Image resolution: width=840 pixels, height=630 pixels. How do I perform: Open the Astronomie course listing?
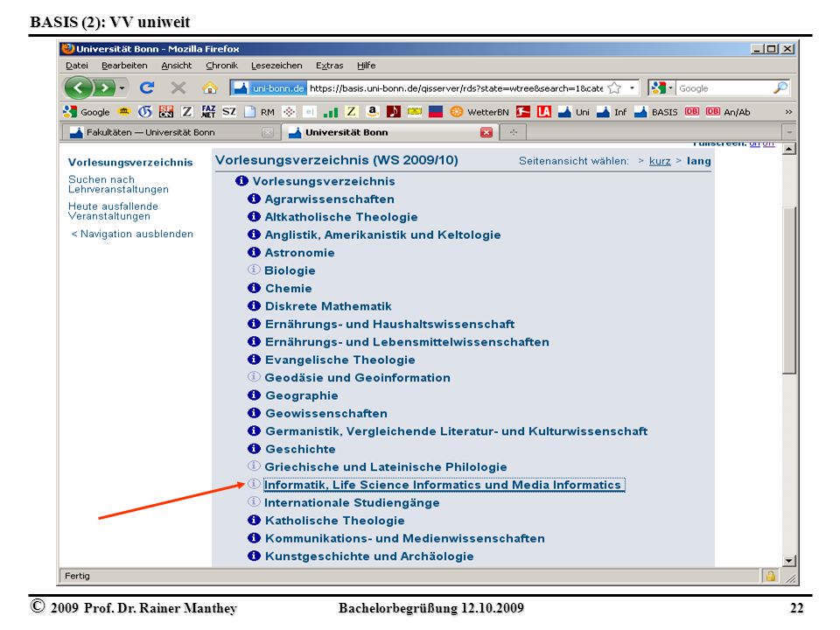click(299, 253)
